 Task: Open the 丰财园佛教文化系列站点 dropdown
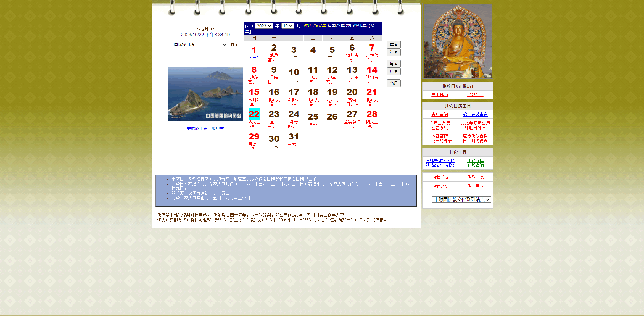click(461, 199)
